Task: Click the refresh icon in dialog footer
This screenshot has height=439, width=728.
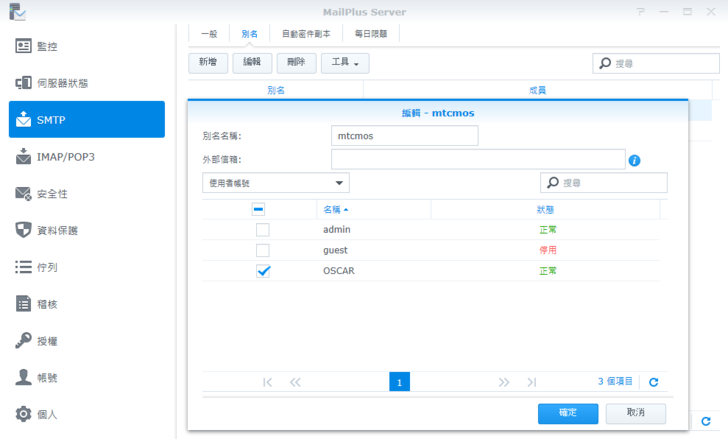Action: point(653,382)
